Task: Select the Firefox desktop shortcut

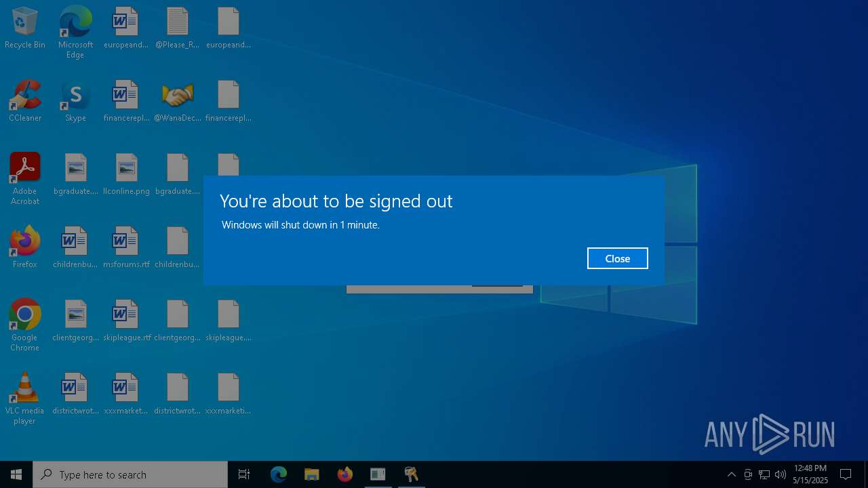Action: click(x=25, y=247)
